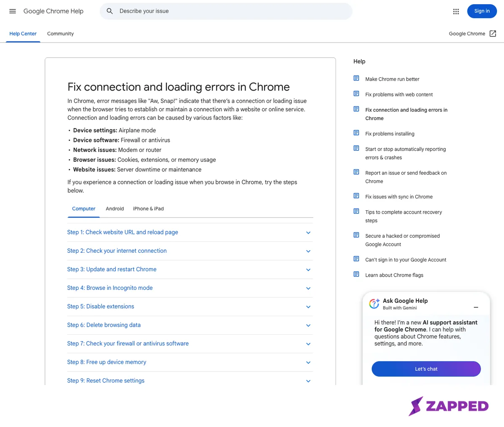
Task: Click the article icon beside Secure a hacked account
Action: coord(356,235)
